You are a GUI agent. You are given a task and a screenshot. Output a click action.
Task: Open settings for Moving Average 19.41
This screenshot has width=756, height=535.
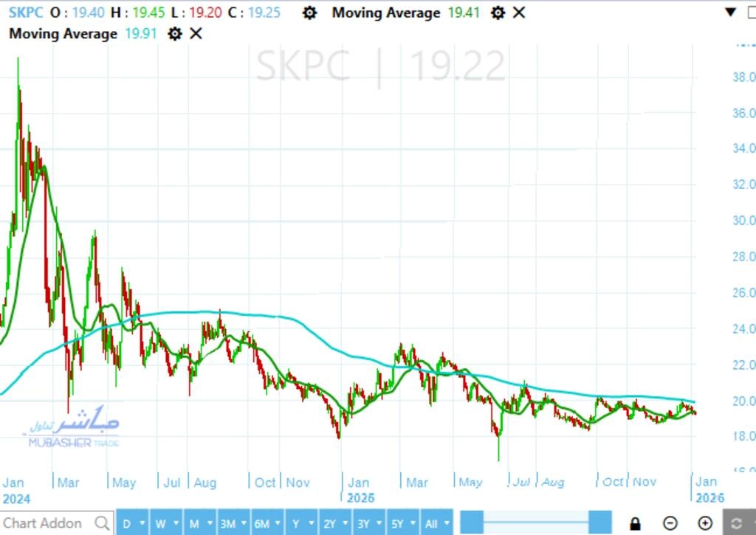click(x=498, y=13)
